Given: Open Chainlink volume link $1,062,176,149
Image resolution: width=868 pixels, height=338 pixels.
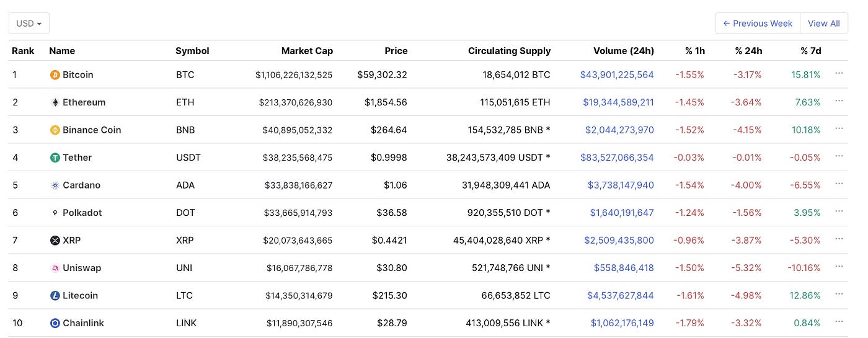Looking at the screenshot, I should point(622,323).
